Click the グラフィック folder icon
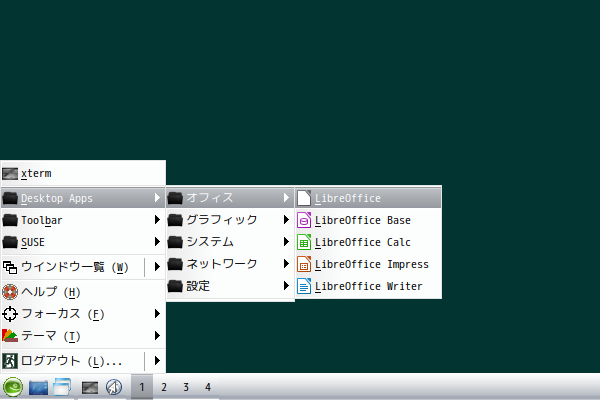 pos(175,220)
